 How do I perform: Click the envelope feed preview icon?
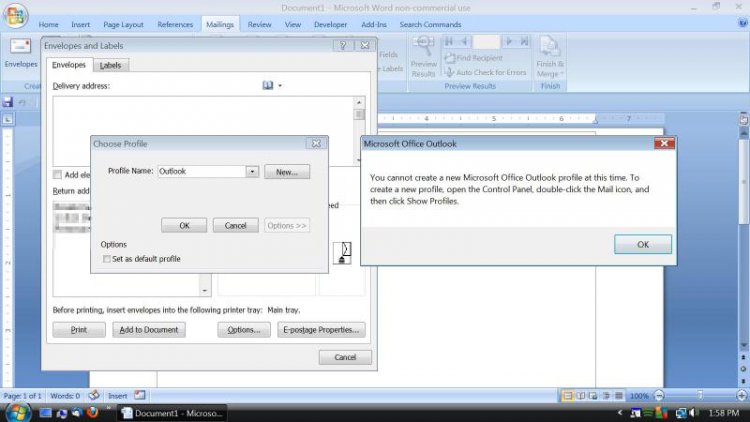tap(342, 253)
